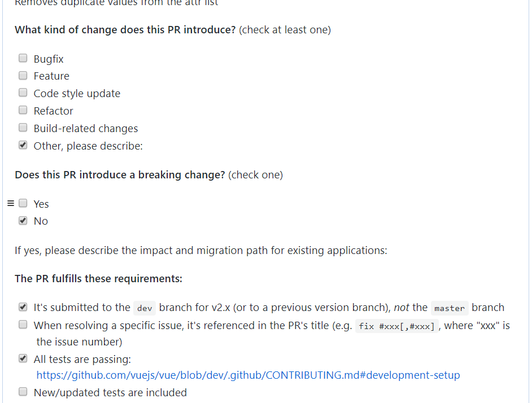The height and width of the screenshot is (403, 532).
Task: Uncheck the No breaking change checkbox
Action: click(23, 221)
